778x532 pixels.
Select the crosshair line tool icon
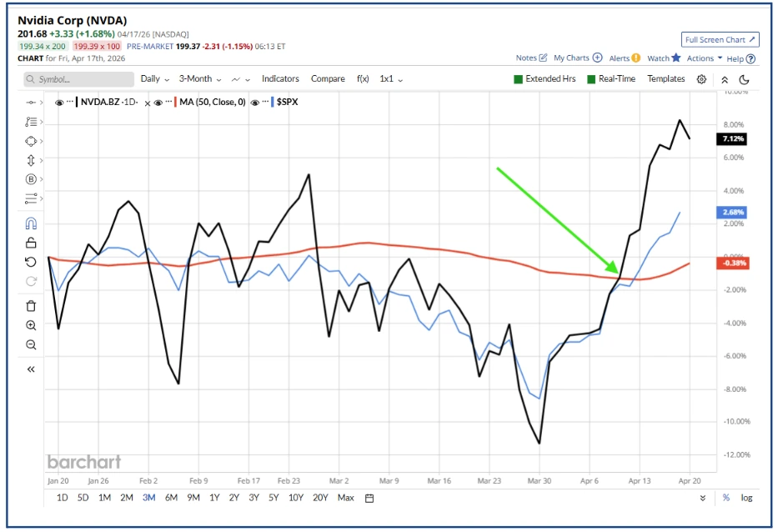coord(31,103)
